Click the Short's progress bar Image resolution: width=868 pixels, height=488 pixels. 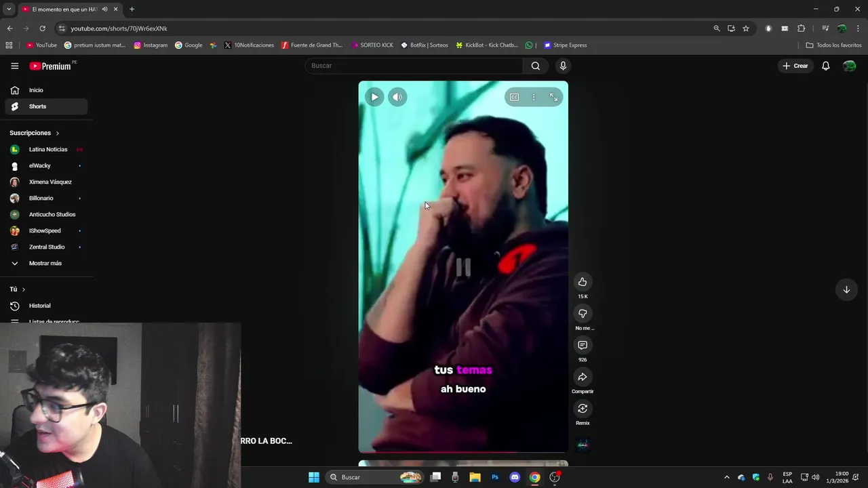(x=463, y=451)
